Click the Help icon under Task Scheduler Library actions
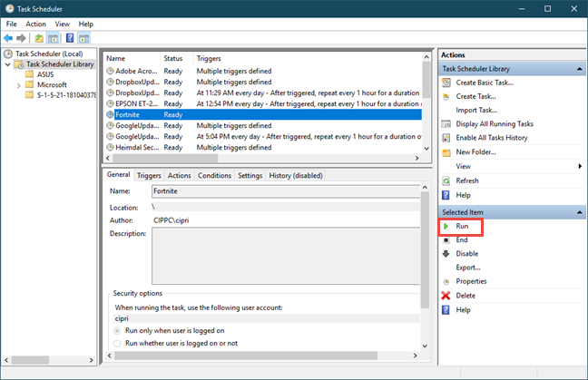 click(x=446, y=195)
